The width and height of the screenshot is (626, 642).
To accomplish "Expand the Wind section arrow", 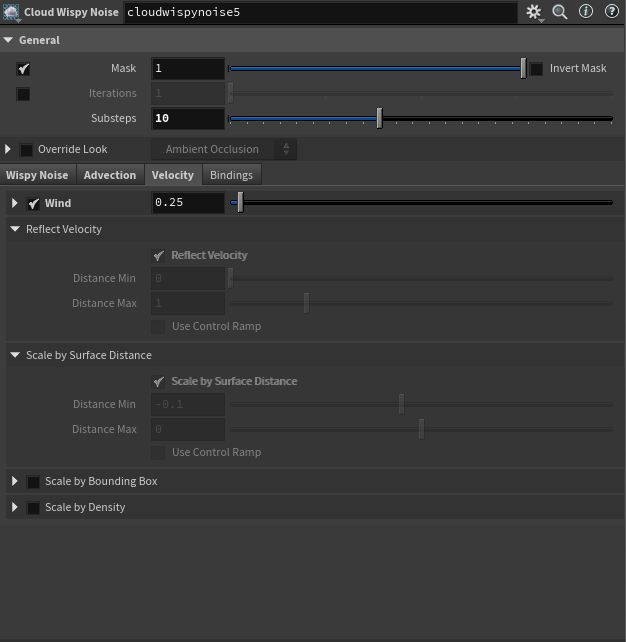I will pos(14,203).
